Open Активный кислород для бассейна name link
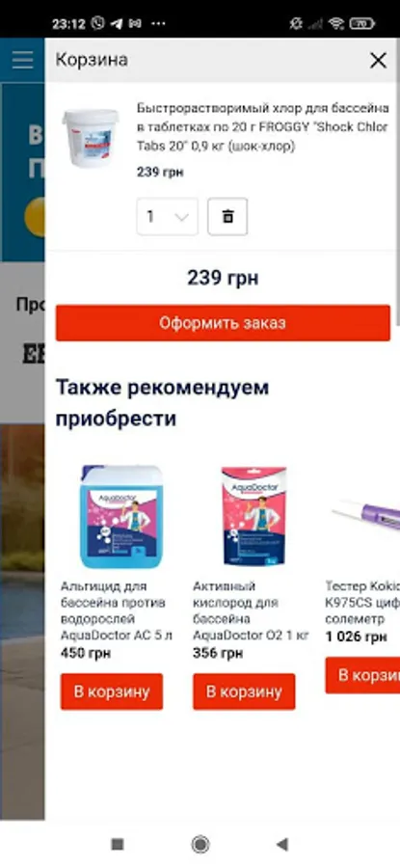 tap(251, 610)
